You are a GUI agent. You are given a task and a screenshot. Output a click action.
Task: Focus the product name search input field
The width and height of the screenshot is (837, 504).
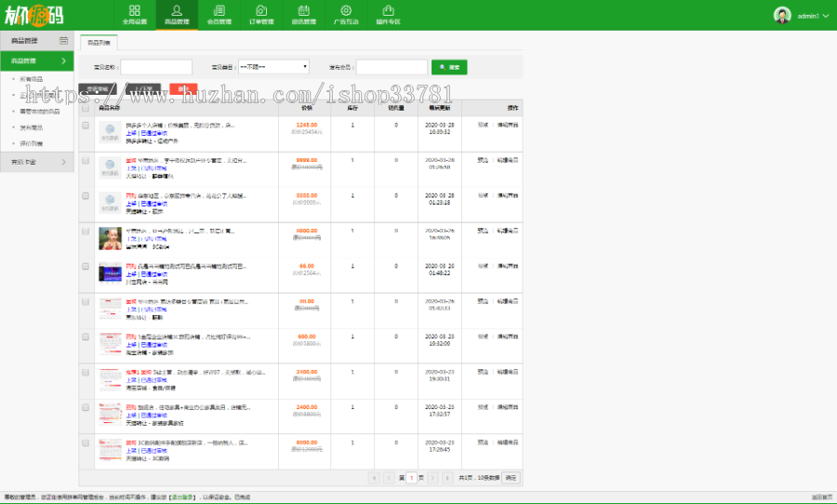tap(156, 67)
